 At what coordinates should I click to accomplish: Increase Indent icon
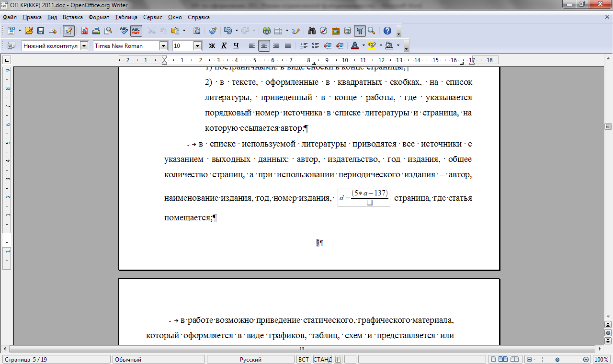340,45
